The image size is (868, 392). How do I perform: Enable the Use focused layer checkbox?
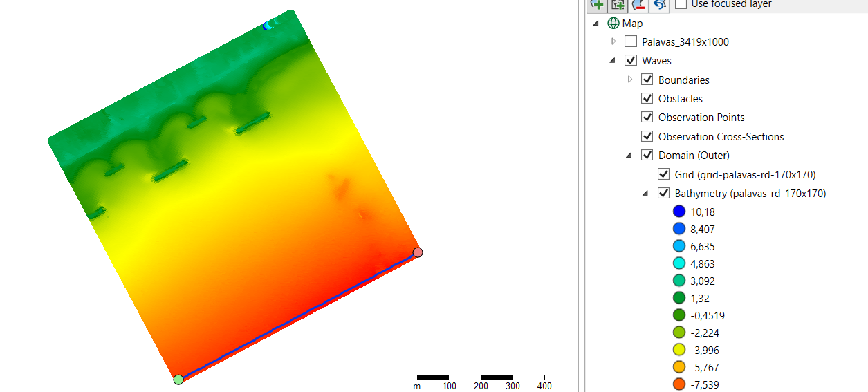click(681, 4)
